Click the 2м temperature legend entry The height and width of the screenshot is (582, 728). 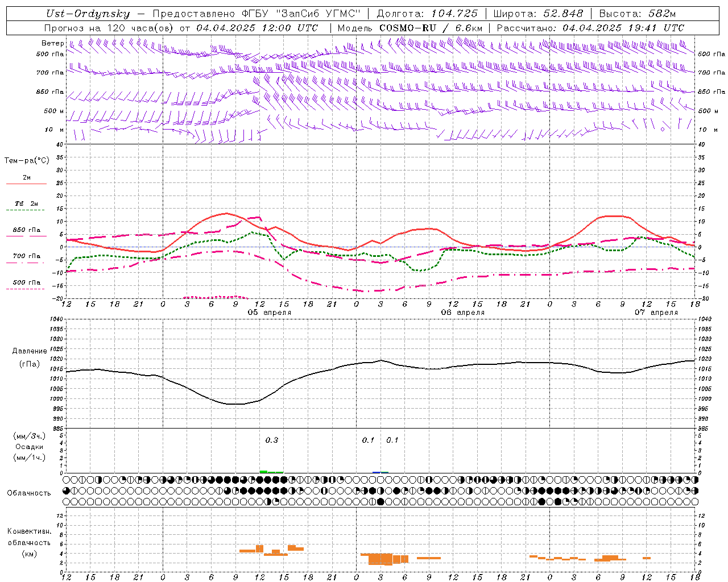tap(26, 177)
